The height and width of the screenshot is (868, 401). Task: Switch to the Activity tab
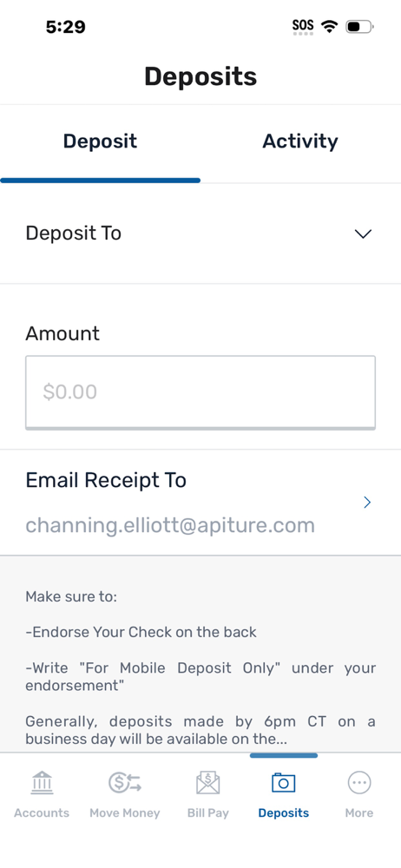(300, 141)
